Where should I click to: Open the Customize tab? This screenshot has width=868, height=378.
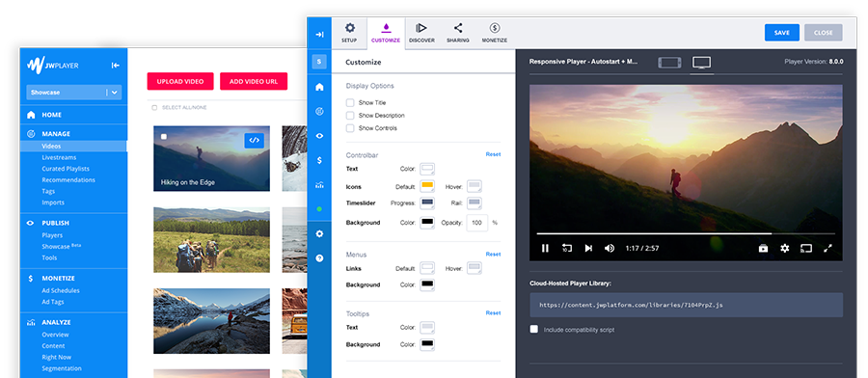click(x=385, y=33)
